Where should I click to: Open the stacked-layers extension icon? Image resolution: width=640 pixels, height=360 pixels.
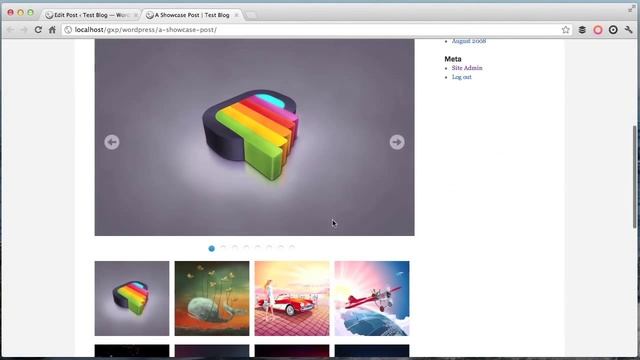[582, 30]
